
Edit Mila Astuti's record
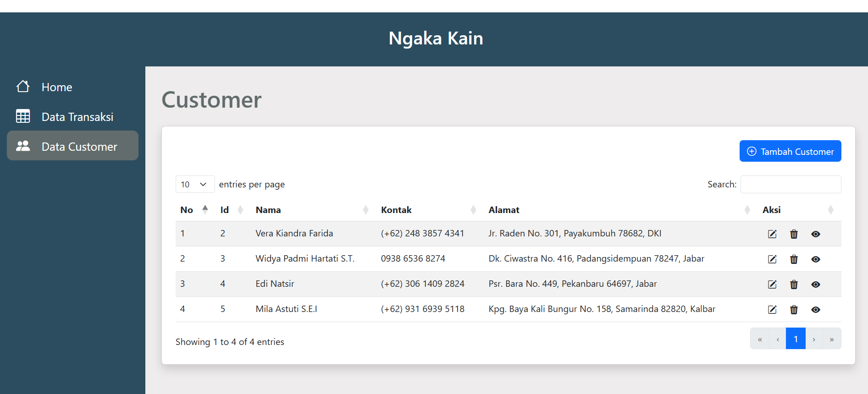click(772, 310)
